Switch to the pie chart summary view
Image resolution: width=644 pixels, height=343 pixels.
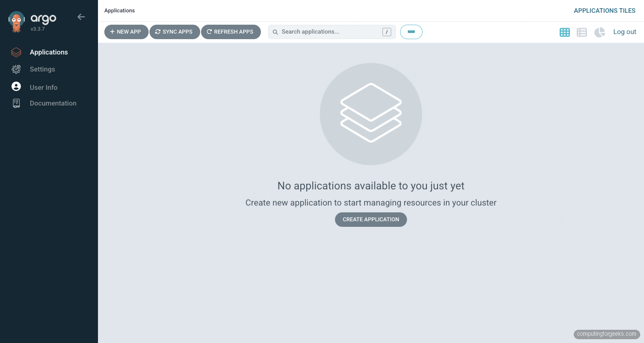(x=600, y=32)
